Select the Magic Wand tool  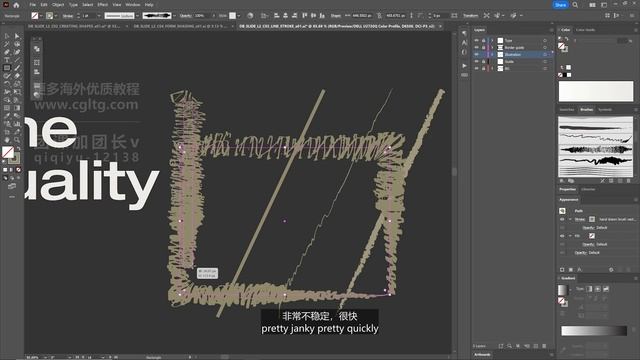point(7,44)
